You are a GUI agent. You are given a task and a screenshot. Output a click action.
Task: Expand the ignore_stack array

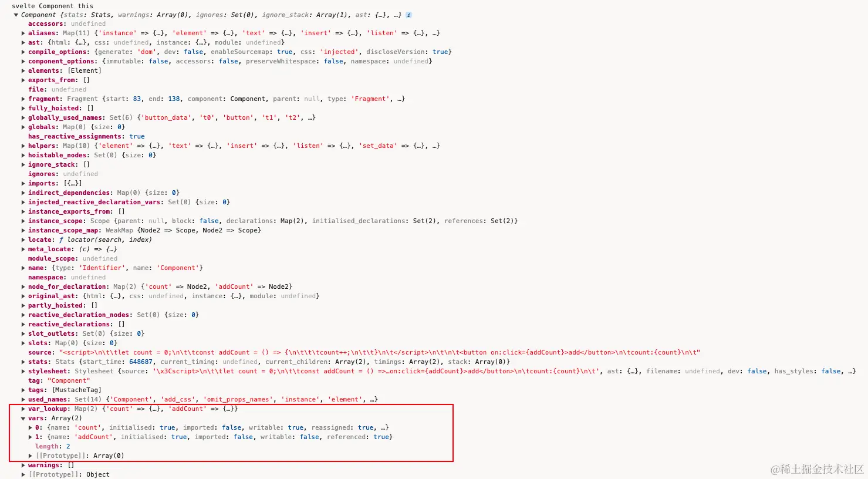tap(23, 165)
